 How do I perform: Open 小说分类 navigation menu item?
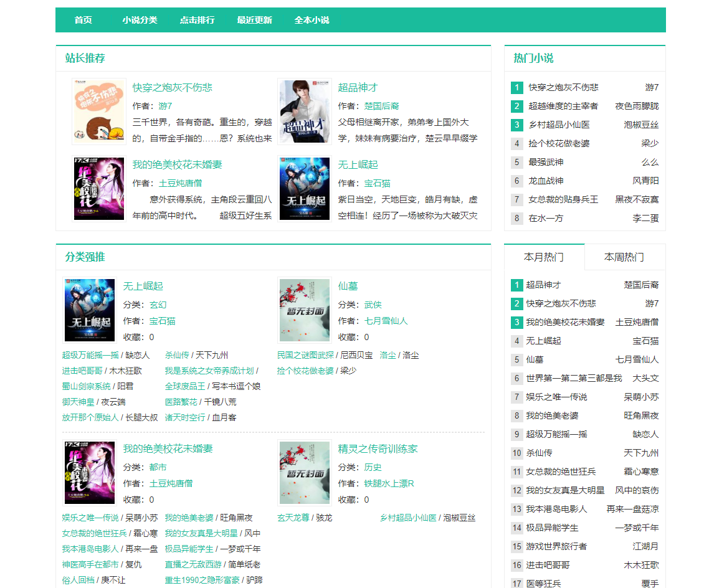coord(140,20)
